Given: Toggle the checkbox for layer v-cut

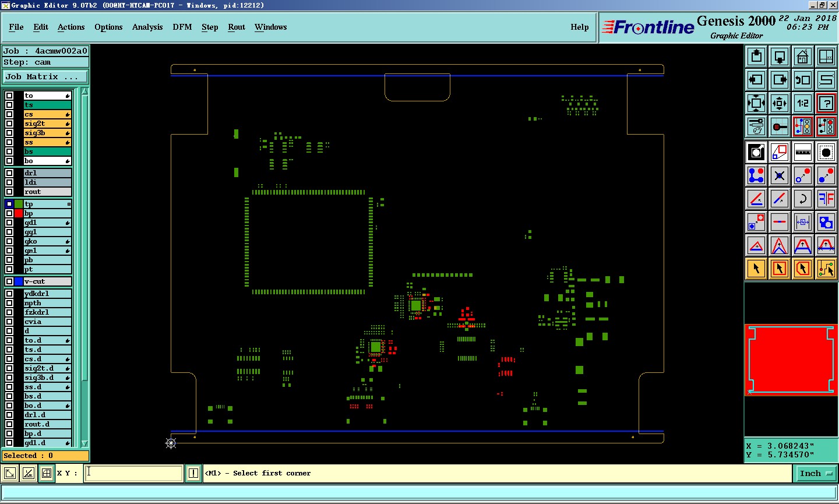Looking at the screenshot, I should [9, 281].
